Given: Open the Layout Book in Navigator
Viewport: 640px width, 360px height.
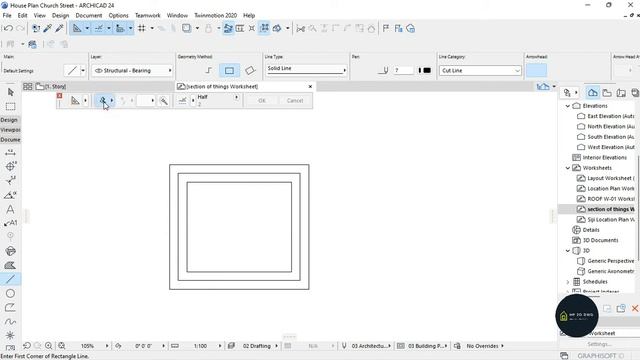Looking at the screenshot, I should tap(621, 93).
